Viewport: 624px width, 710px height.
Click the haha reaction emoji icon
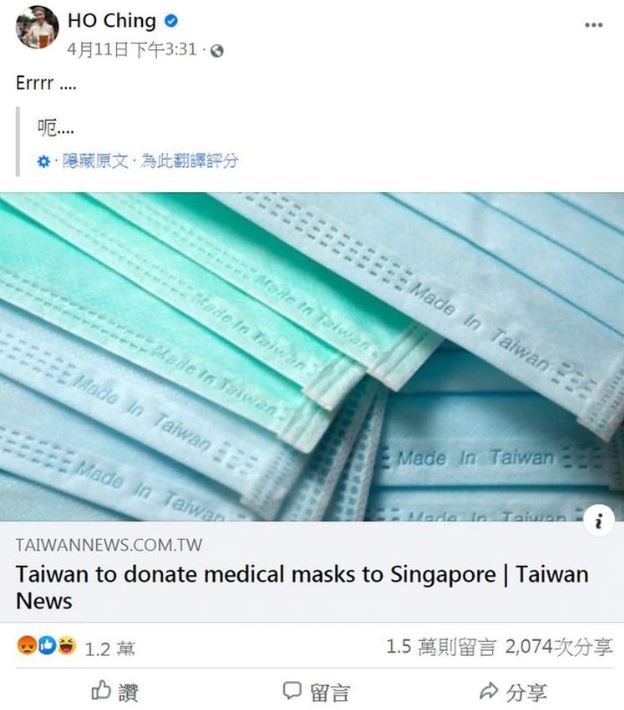[x=67, y=645]
